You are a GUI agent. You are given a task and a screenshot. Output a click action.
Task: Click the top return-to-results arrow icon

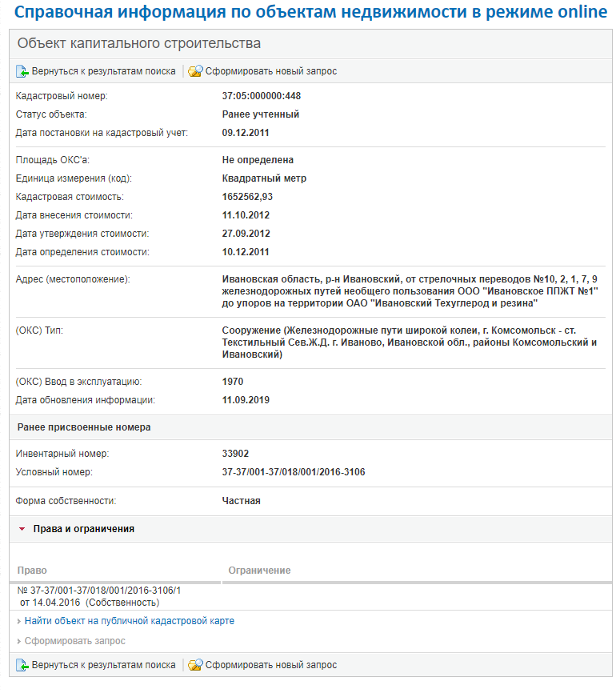22,71
